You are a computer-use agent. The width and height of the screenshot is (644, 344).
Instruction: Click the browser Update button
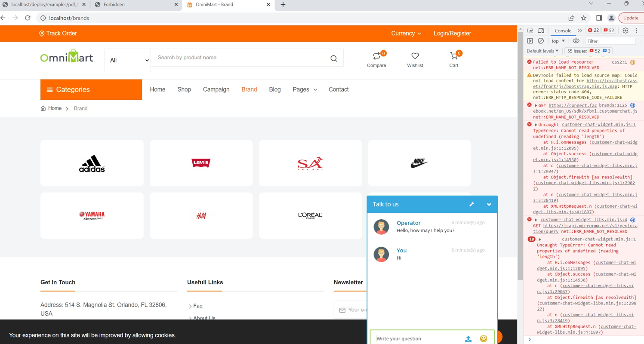[631, 18]
